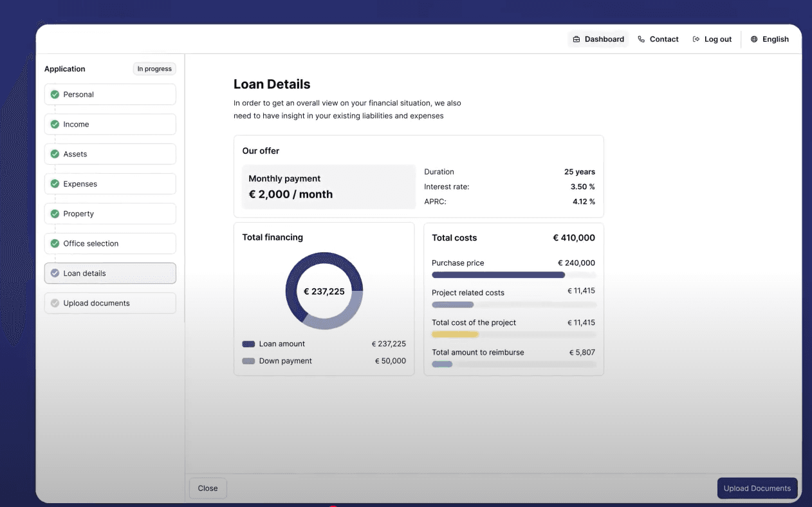The width and height of the screenshot is (812, 507).
Task: Go to the Expenses application step
Action: 110,184
